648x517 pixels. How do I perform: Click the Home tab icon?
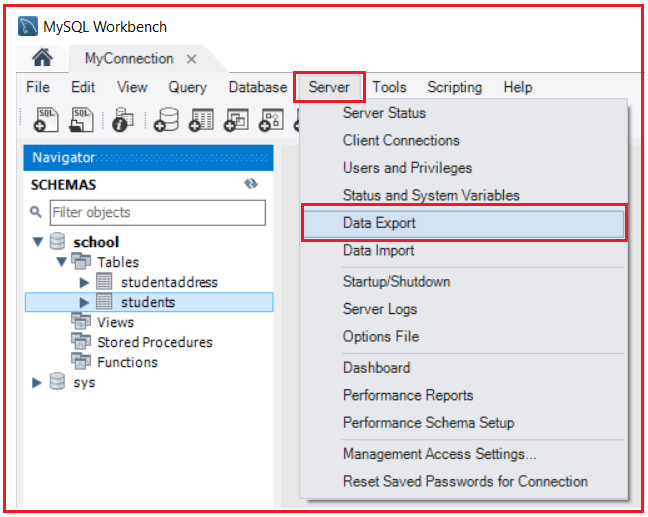tap(42, 57)
